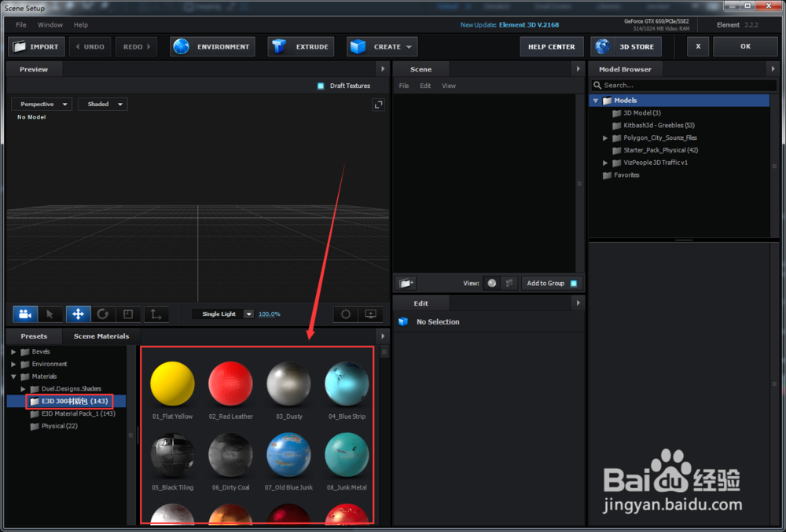786x532 pixels.
Task: Select the 07_Old Blue Junk material
Action: click(288, 455)
